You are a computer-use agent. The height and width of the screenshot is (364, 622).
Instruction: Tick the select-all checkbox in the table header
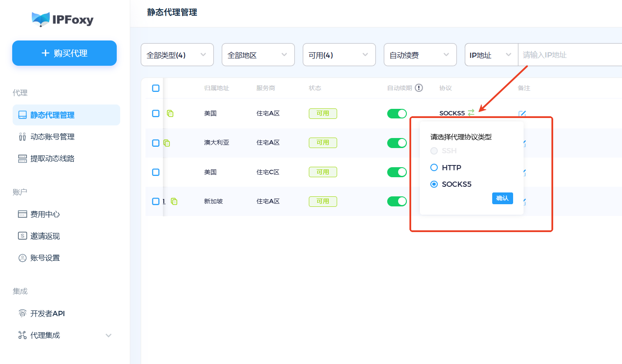155,88
